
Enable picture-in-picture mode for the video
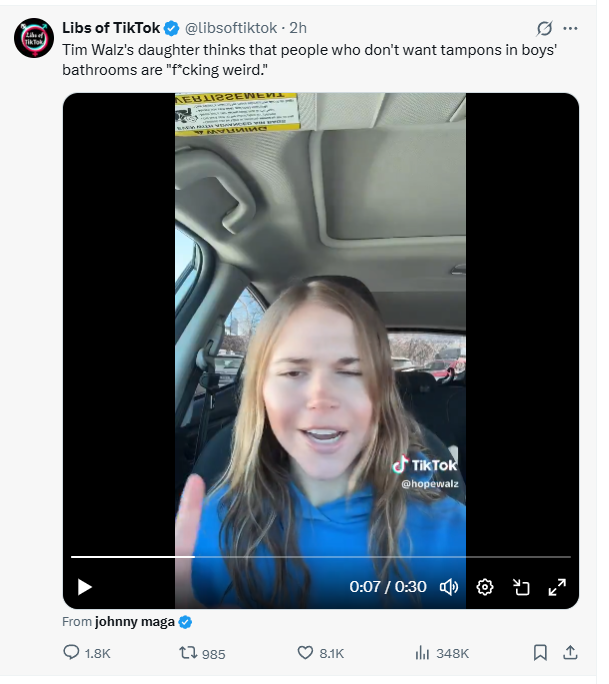(x=521, y=587)
